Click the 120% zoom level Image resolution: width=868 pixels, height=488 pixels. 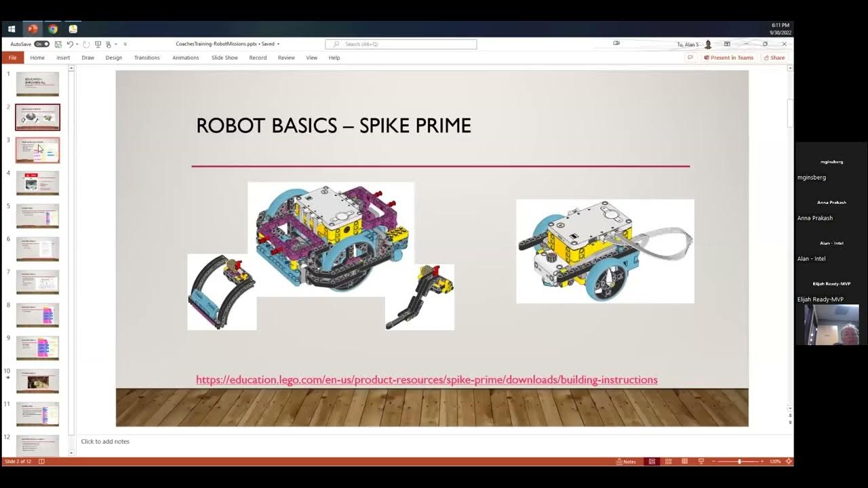pyautogui.click(x=775, y=462)
